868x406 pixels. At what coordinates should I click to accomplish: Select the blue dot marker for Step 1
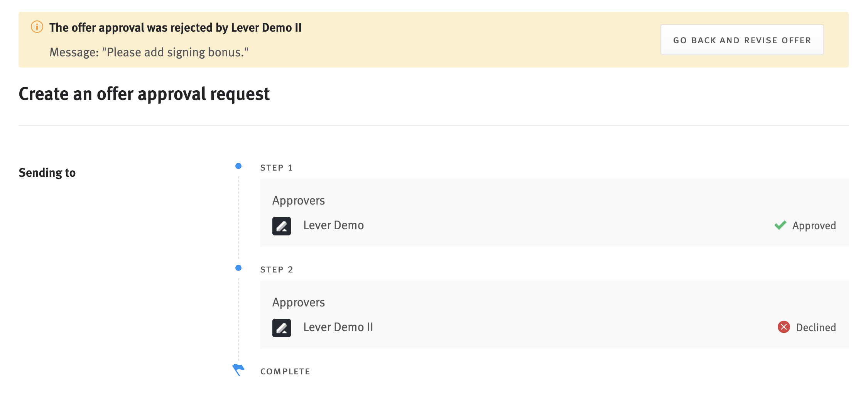tap(238, 166)
